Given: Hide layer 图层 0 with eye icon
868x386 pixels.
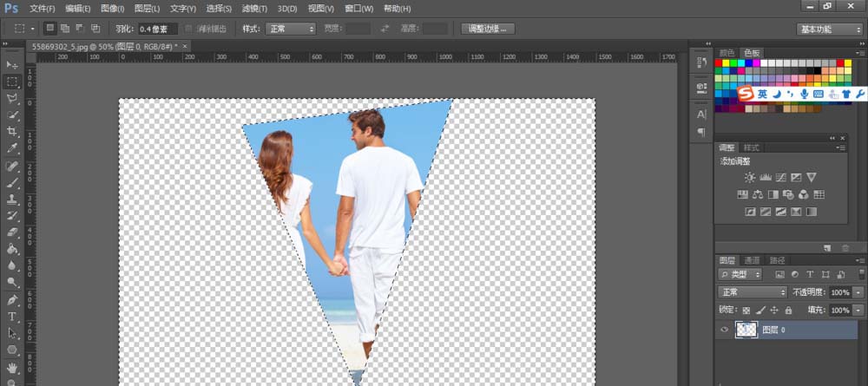Looking at the screenshot, I should coord(726,330).
